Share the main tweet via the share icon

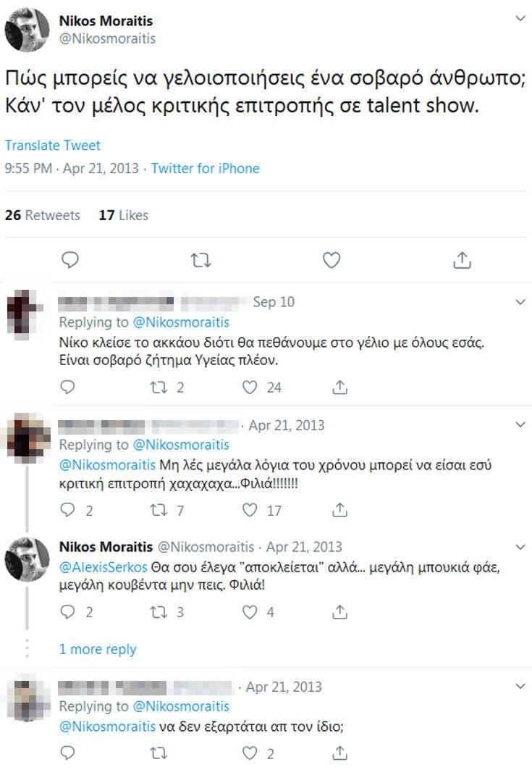[462, 259]
